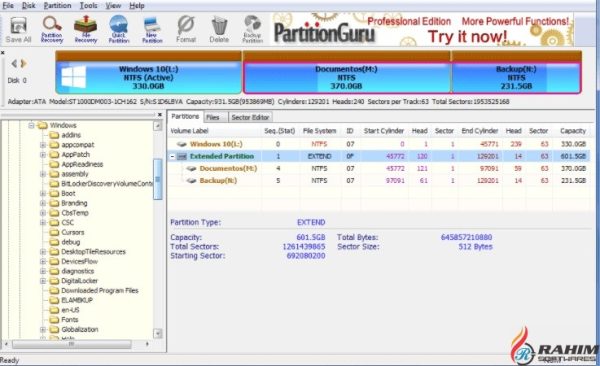Click folder icon of addins
600x366 pixels.
click(54, 135)
